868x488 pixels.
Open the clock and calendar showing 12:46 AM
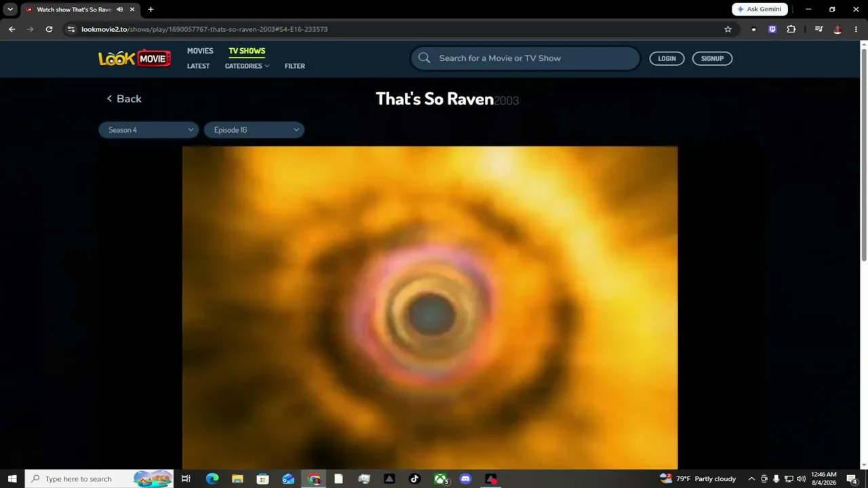point(823,479)
